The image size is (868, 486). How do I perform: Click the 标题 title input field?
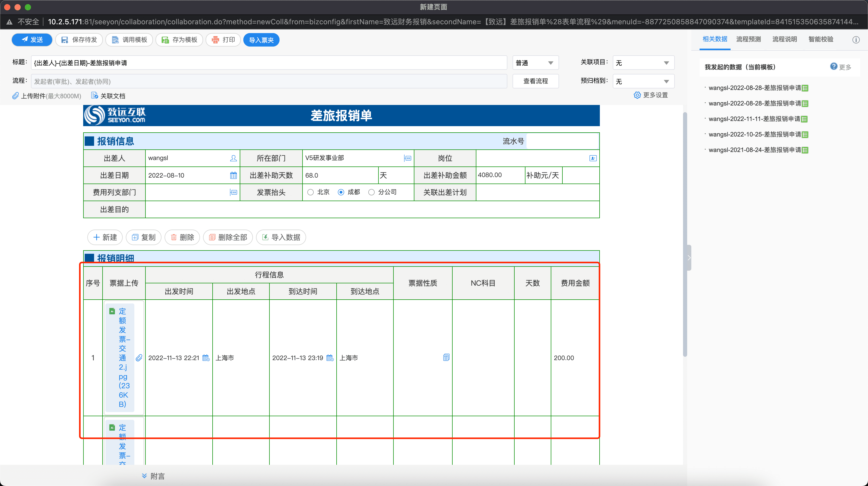269,63
